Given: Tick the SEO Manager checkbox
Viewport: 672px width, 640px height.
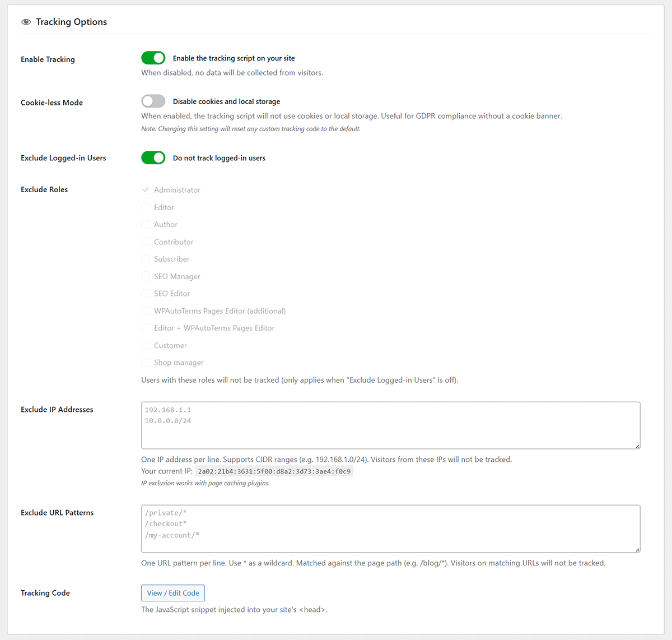Looking at the screenshot, I should pyautogui.click(x=146, y=276).
